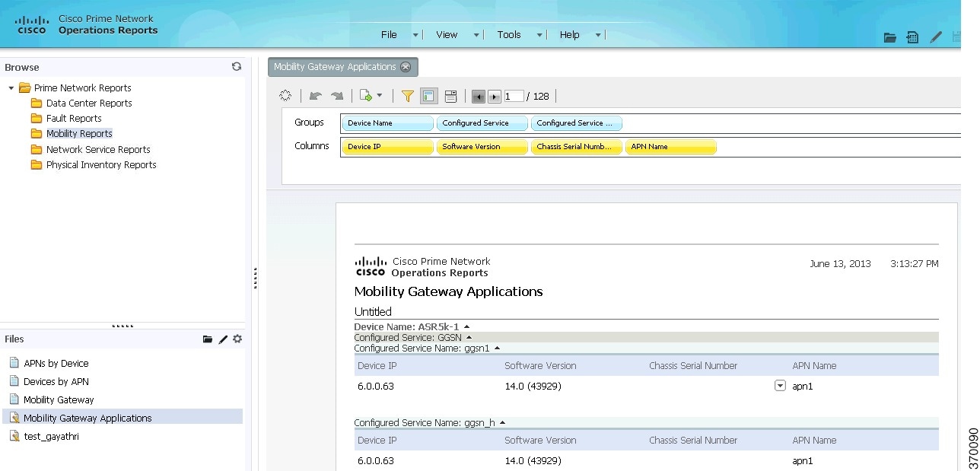Open Help menu dropdown arrow
Image resolution: width=980 pixels, height=471 pixels.
click(598, 35)
